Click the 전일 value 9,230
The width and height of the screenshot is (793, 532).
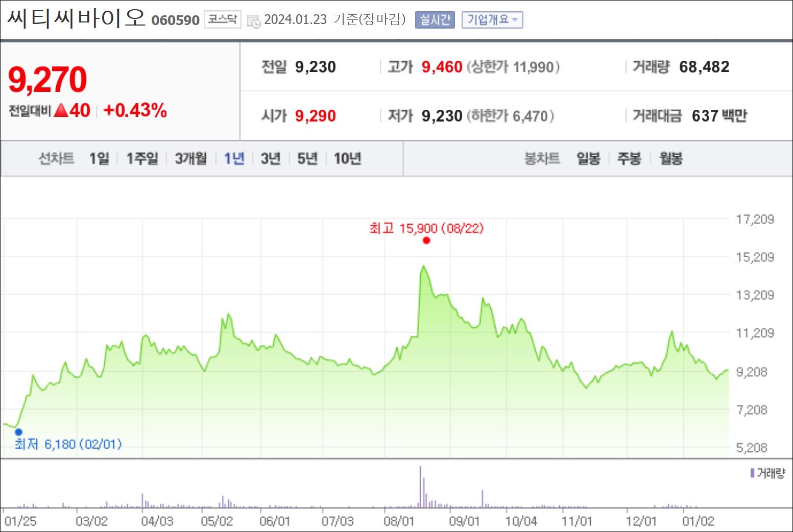316,67
